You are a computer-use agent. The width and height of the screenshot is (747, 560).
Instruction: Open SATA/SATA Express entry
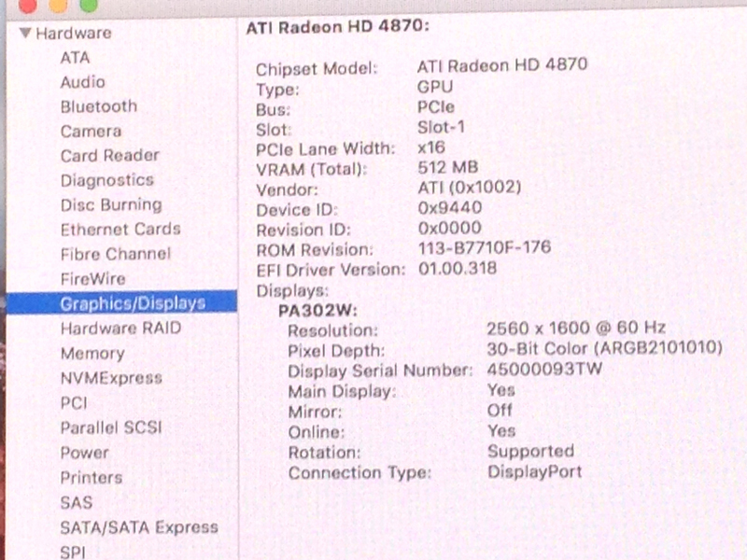coord(139,527)
